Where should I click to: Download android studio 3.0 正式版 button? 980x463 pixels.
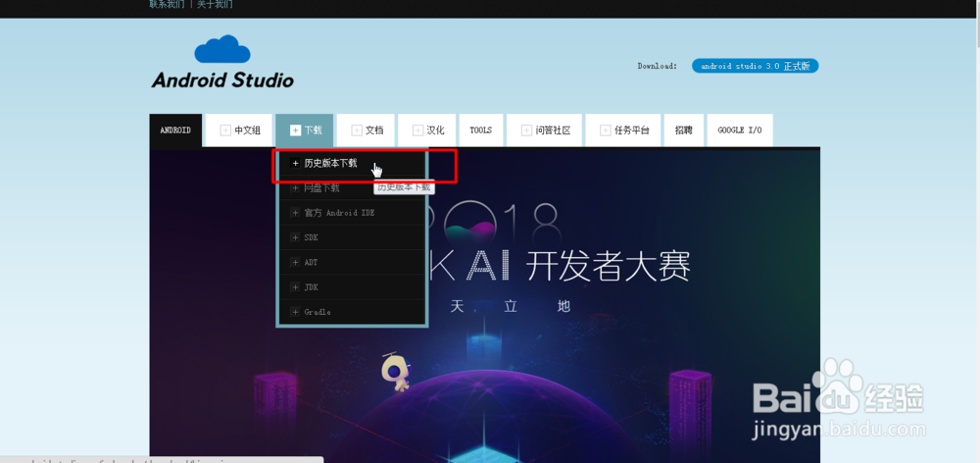tap(755, 66)
